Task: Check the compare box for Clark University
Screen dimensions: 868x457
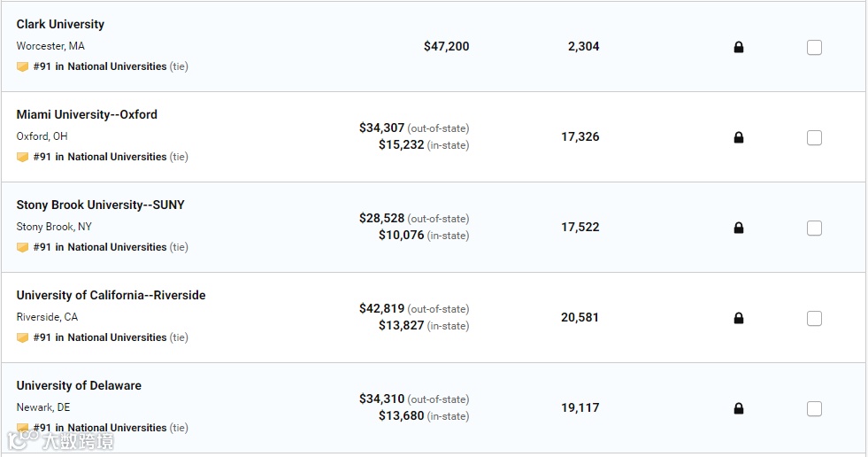Action: click(814, 47)
